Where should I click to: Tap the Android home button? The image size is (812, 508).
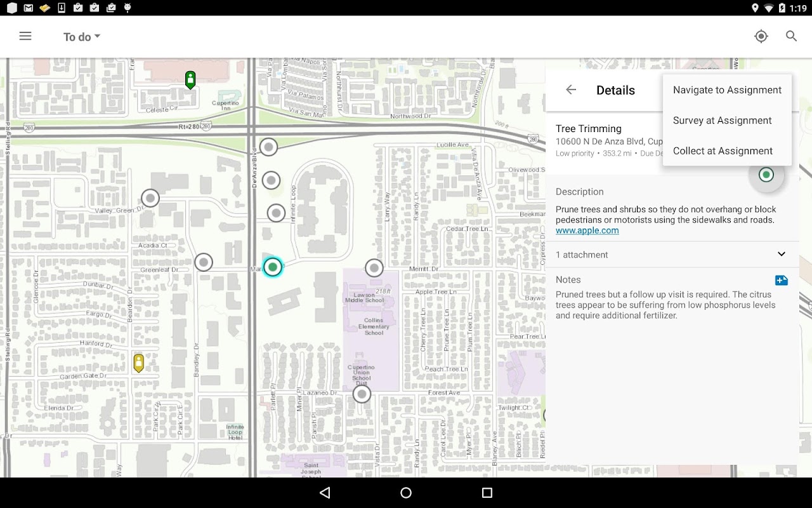coord(406,493)
